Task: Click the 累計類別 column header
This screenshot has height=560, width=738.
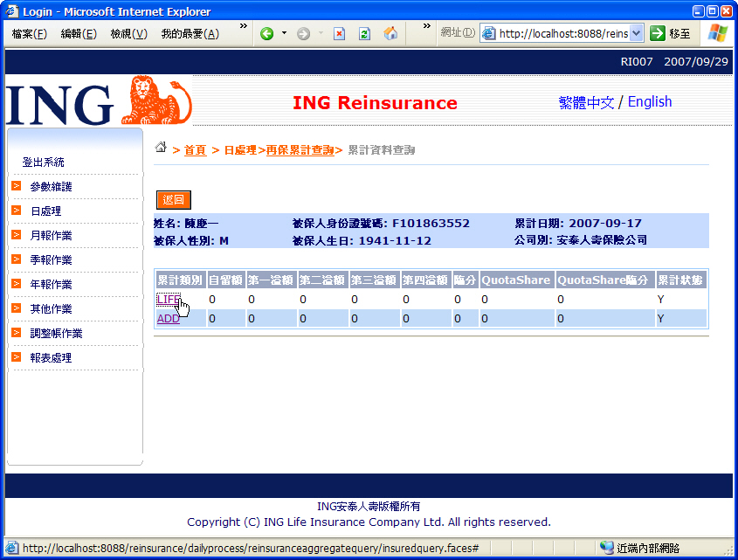Action: (x=180, y=280)
